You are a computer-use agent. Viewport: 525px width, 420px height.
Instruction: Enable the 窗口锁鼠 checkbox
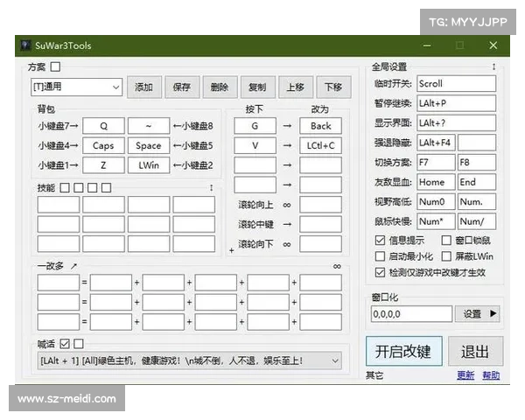(x=446, y=240)
